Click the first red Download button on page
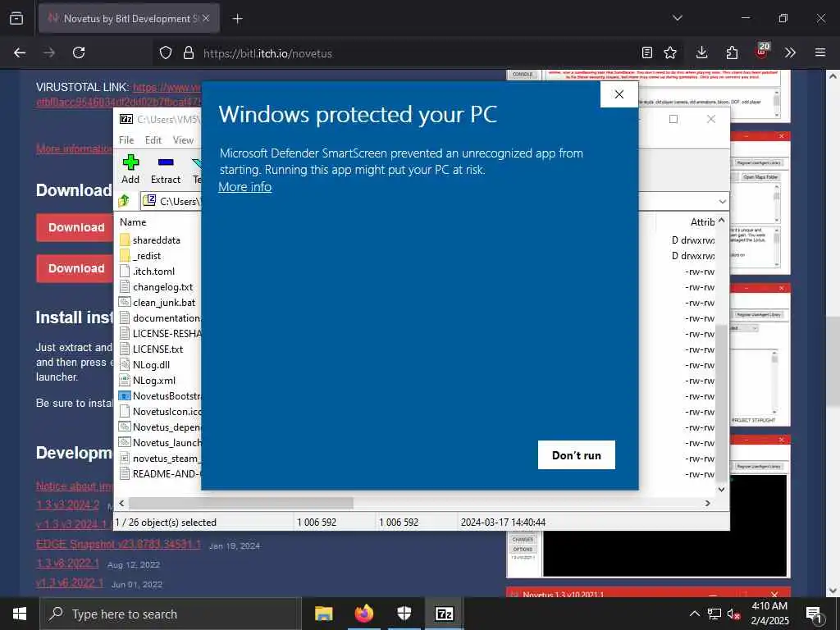The height and width of the screenshot is (630, 840). [x=76, y=227]
